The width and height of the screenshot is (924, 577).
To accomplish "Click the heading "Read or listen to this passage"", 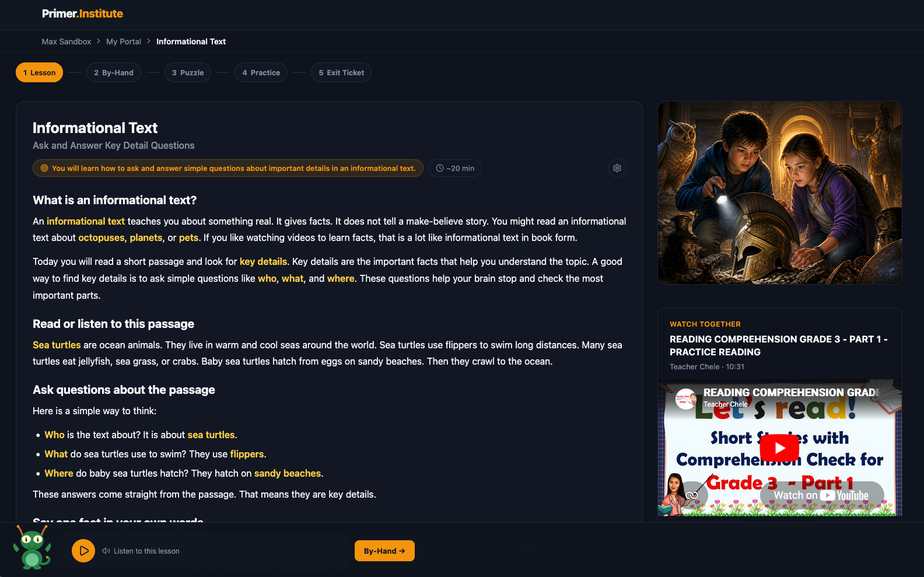I will pyautogui.click(x=114, y=324).
